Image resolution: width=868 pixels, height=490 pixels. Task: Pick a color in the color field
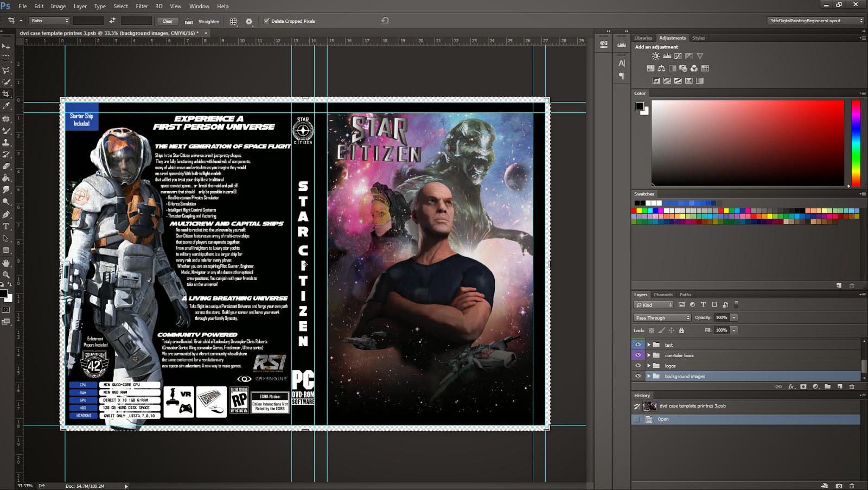[x=748, y=143]
